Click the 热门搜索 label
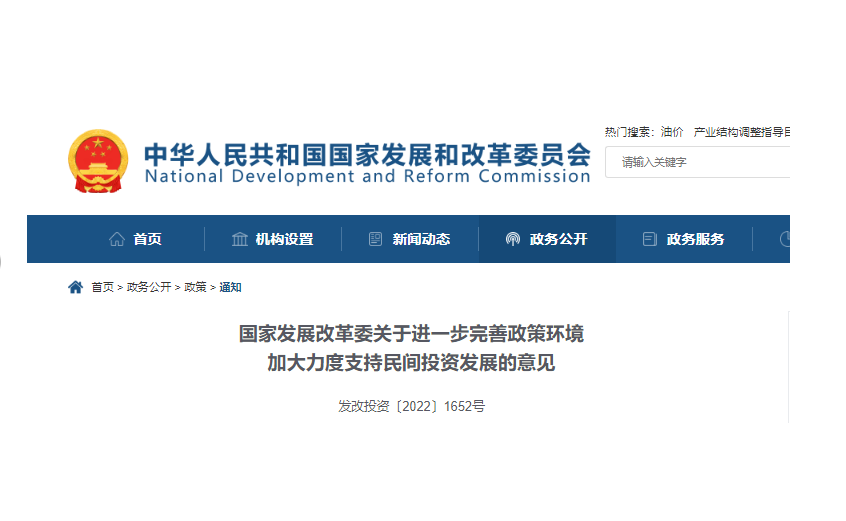The width and height of the screenshot is (846, 521). pos(628,132)
